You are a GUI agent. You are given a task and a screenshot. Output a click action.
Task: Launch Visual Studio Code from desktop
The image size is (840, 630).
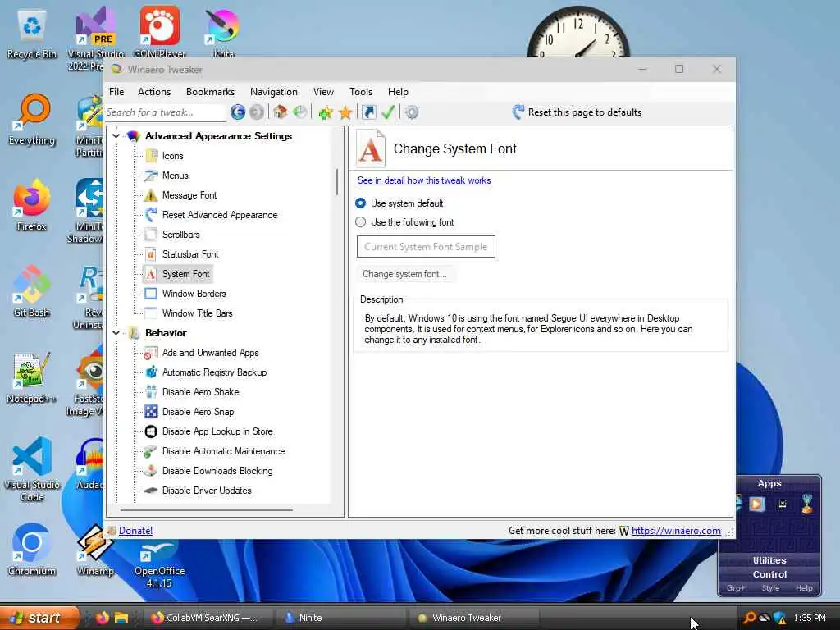coord(32,470)
